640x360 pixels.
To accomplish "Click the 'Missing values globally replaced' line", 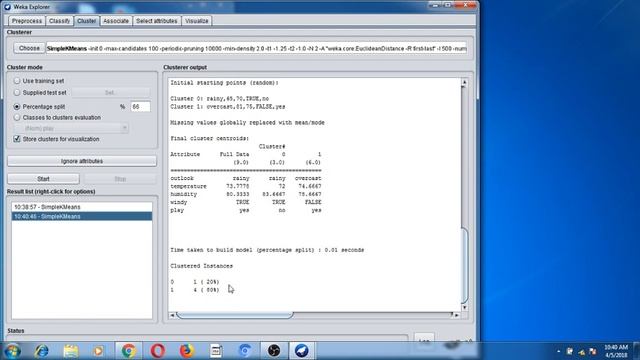I will tap(247, 122).
